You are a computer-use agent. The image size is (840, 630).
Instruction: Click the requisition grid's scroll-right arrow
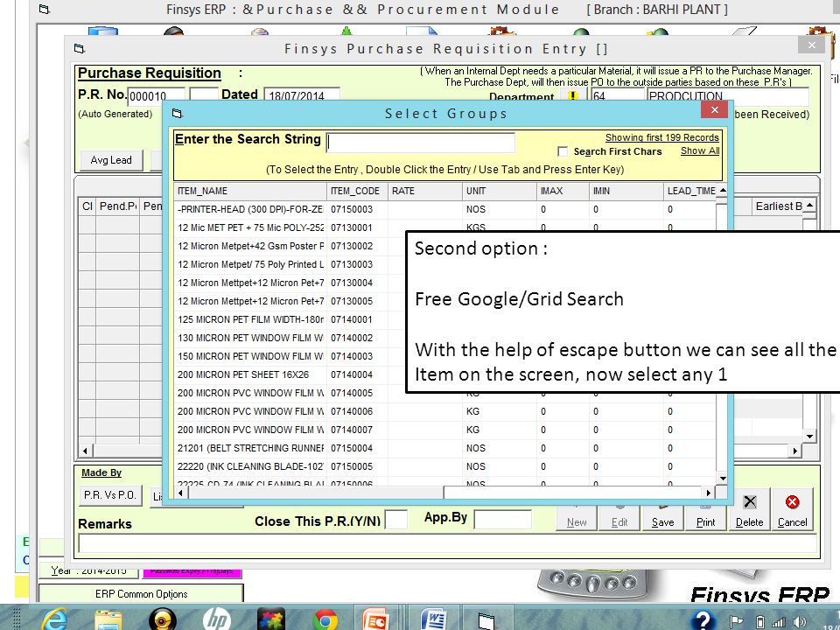point(795,451)
